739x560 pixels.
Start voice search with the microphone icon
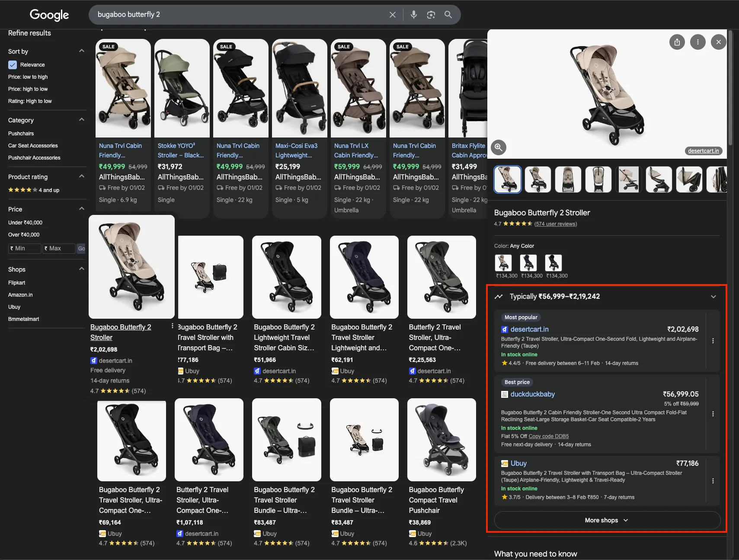tap(414, 15)
